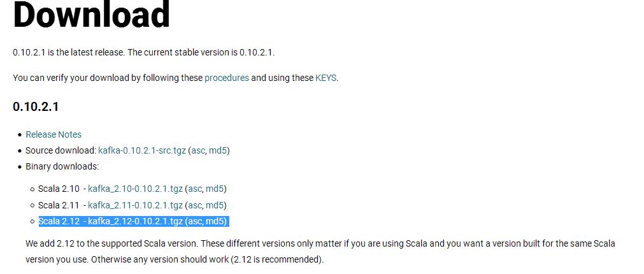Download kafka_2.10-0.10.2.1.tgz binary
This screenshot has height=274, width=644.
[135, 189]
